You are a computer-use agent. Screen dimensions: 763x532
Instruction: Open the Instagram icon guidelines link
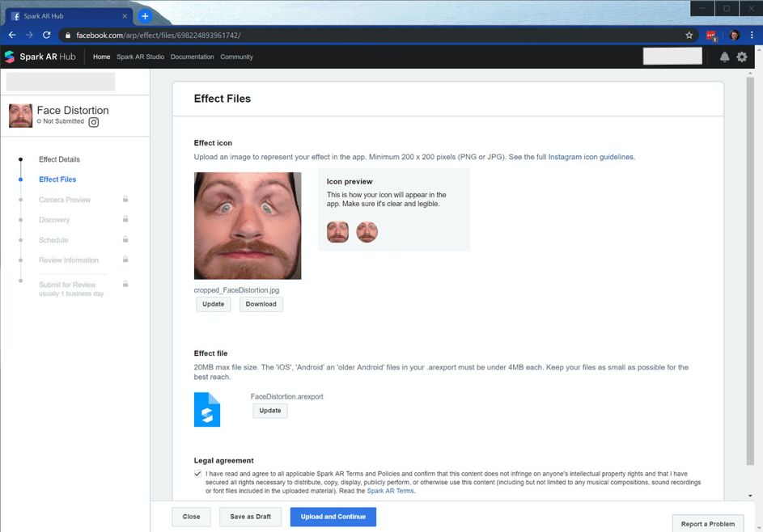(591, 157)
